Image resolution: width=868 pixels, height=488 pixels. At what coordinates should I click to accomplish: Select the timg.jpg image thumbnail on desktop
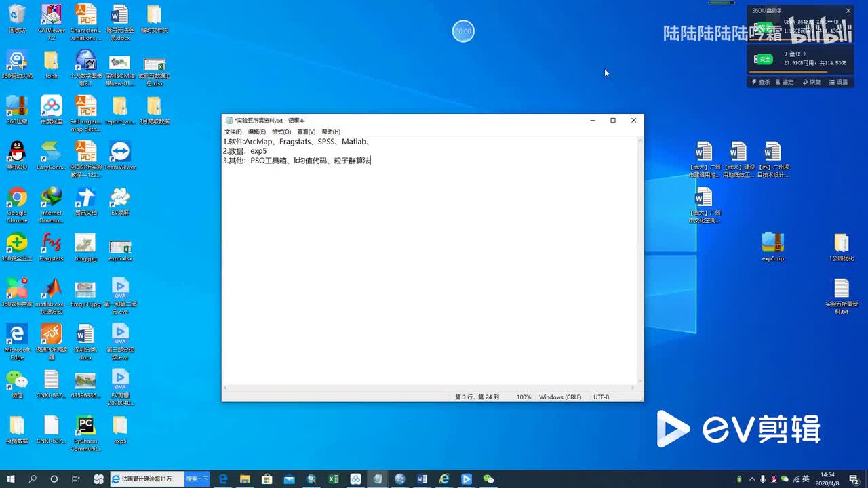(85, 247)
